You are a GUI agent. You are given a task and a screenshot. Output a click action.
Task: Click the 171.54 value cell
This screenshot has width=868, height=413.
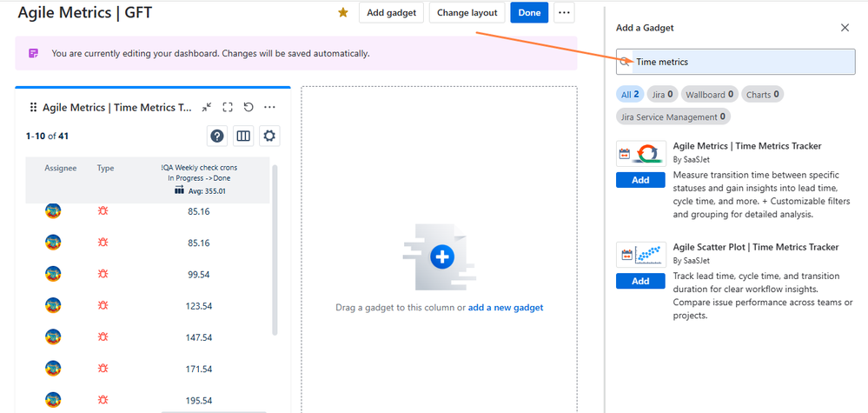(x=199, y=370)
